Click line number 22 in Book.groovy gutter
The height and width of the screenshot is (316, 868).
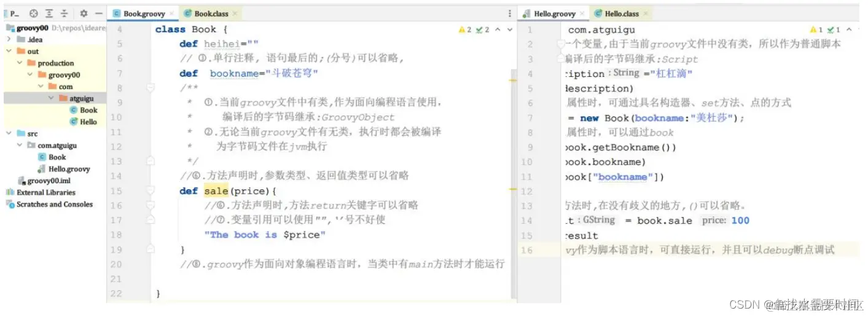[117, 294]
